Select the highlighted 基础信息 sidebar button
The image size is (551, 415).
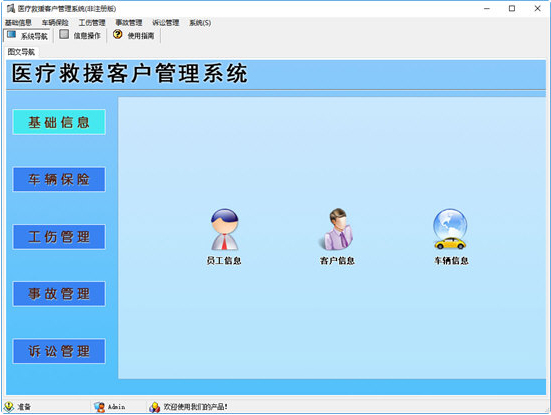(59, 122)
